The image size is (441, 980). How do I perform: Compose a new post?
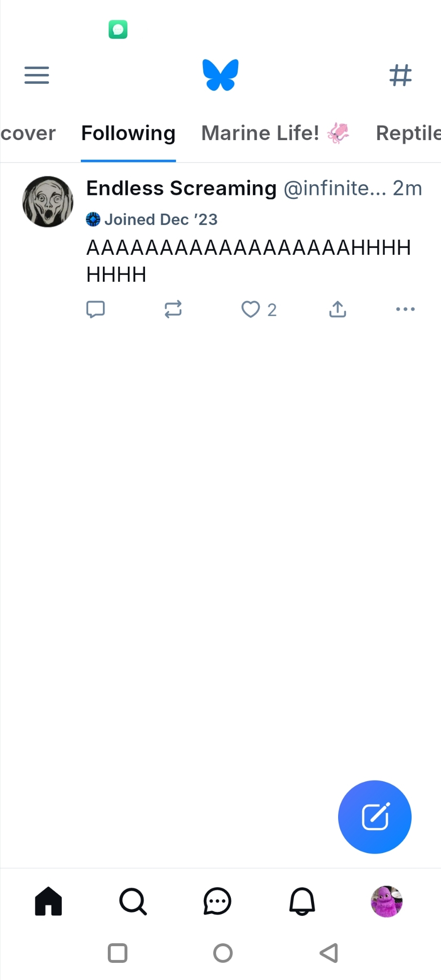pyautogui.click(x=375, y=817)
